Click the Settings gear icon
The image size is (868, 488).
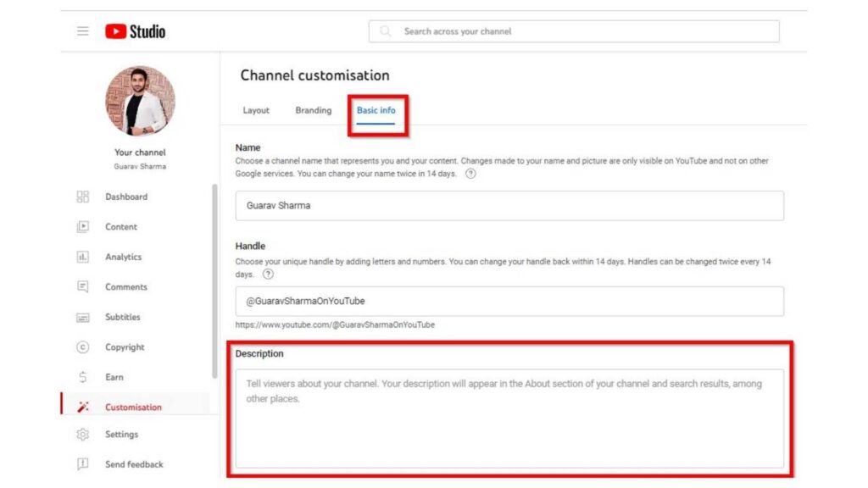[83, 435]
